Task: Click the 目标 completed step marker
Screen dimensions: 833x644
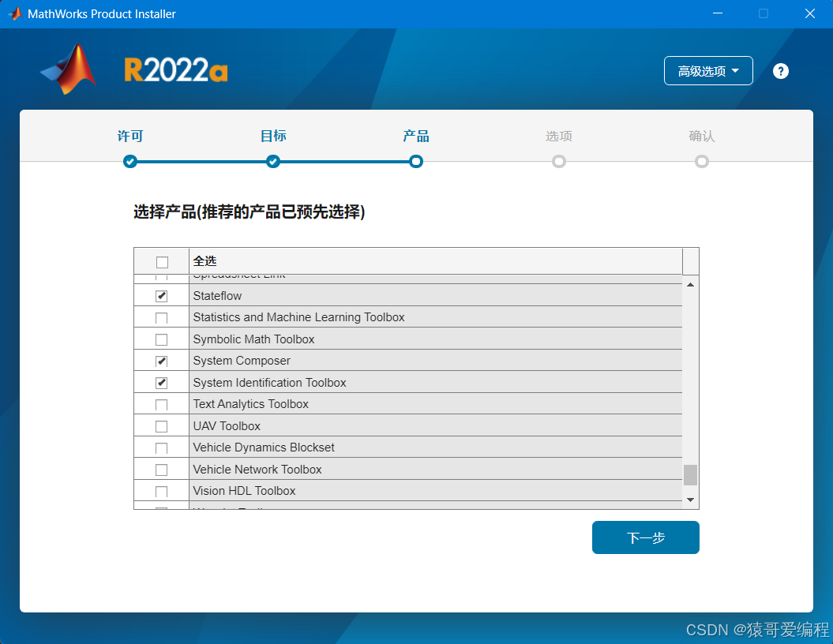Action: coord(273,162)
